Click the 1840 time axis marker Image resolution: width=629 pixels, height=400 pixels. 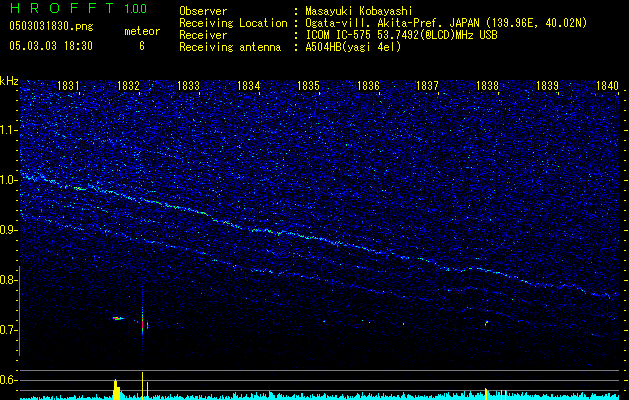coord(607,85)
